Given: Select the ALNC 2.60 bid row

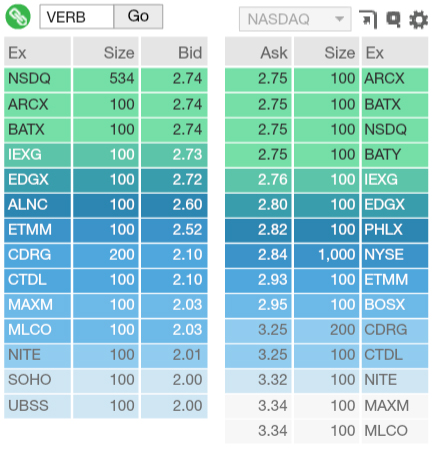Looking at the screenshot, I should 106,205.
